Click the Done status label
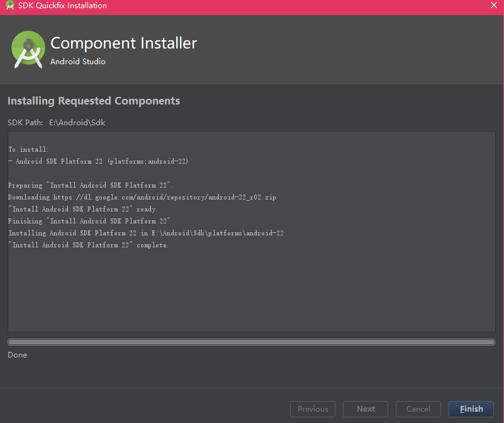Viewport: 504px width, 423px height. click(x=18, y=355)
